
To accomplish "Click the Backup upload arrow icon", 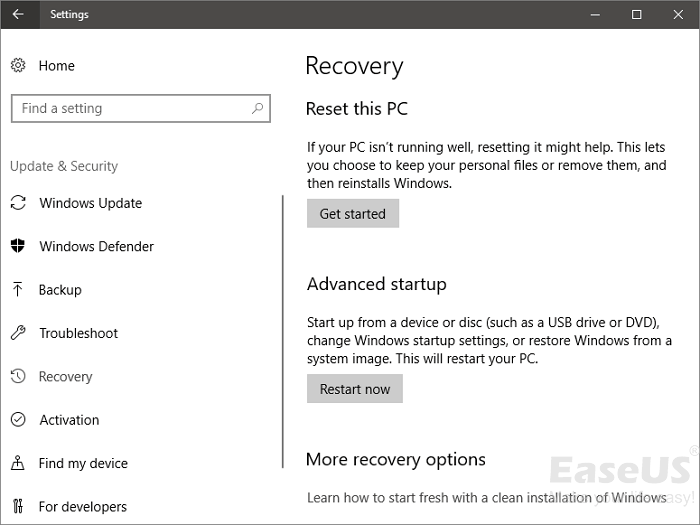I will [x=18, y=290].
